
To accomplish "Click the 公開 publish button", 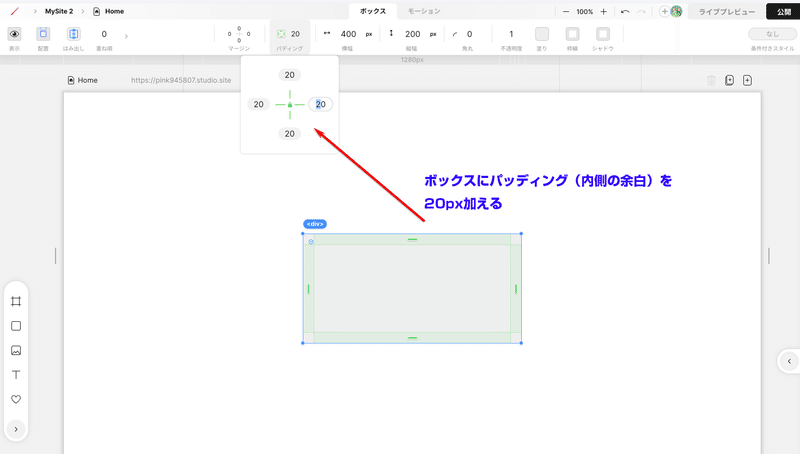I will click(x=784, y=12).
